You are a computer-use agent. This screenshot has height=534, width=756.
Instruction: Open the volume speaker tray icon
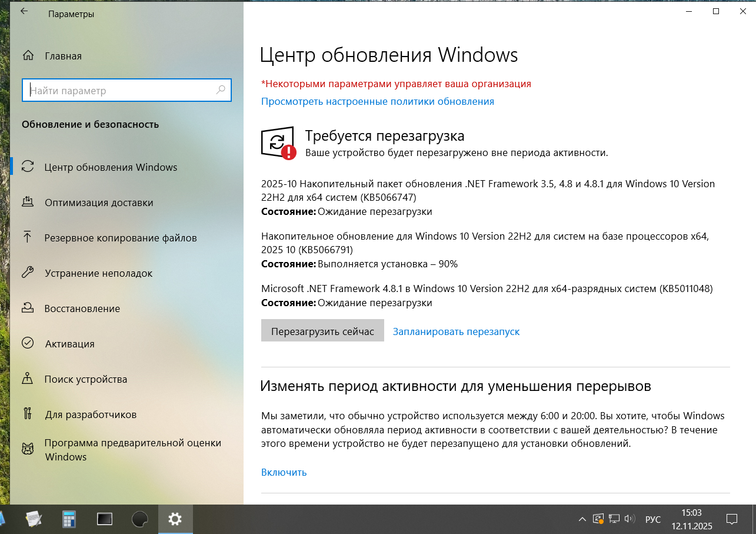630,519
